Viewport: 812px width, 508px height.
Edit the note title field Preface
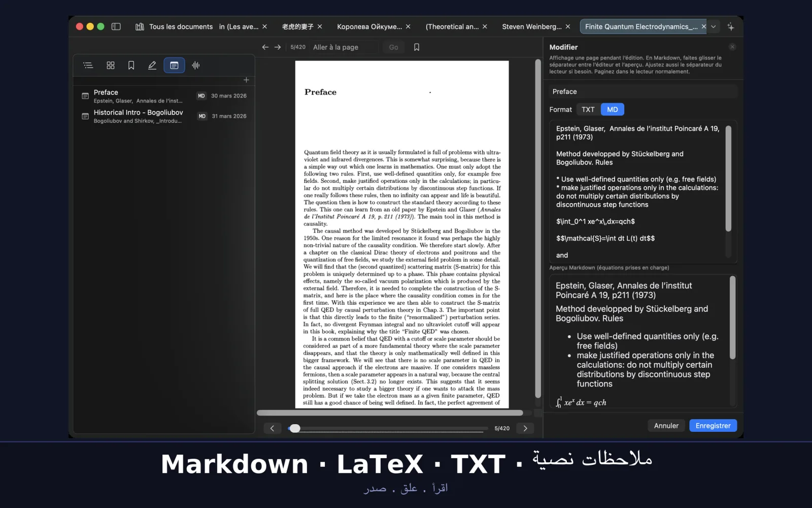click(x=642, y=91)
